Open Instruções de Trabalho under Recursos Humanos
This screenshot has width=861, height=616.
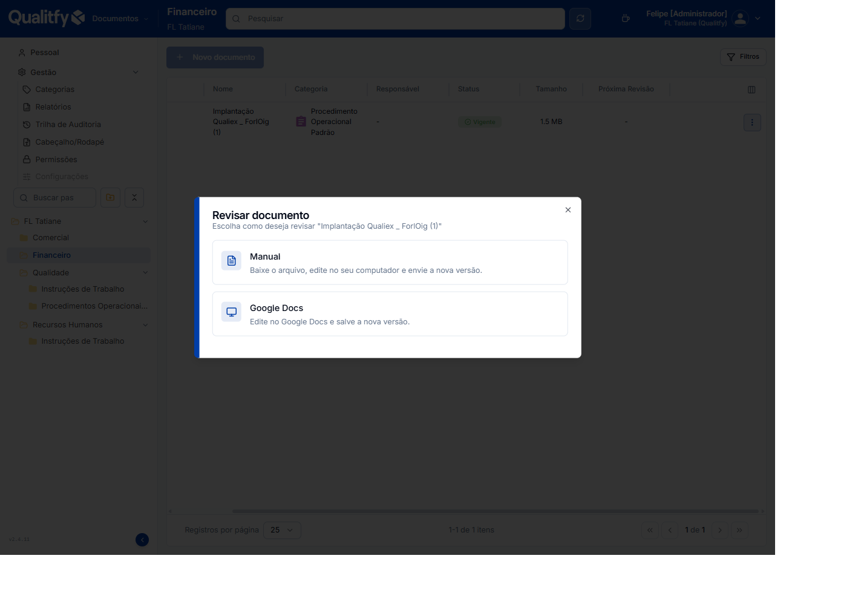coord(83,341)
